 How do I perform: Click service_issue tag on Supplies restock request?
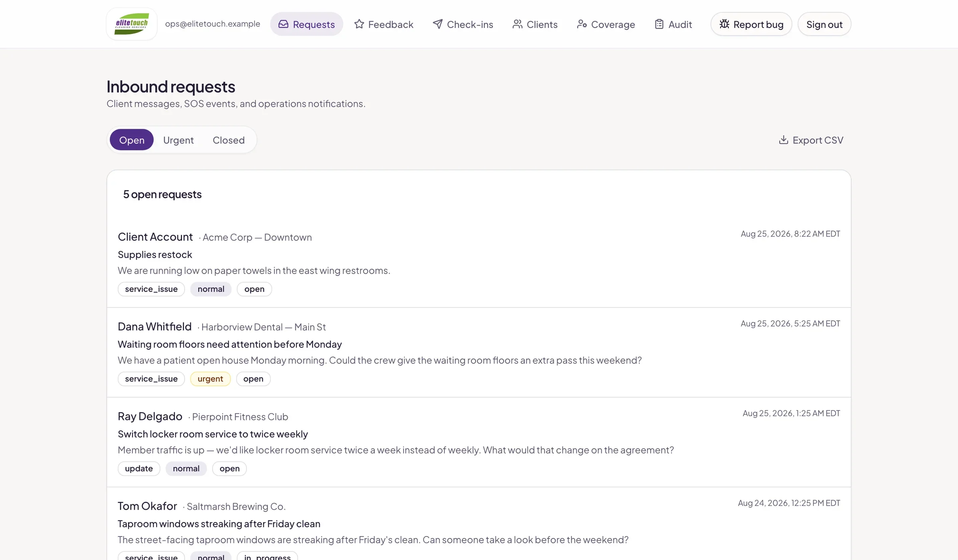click(151, 289)
